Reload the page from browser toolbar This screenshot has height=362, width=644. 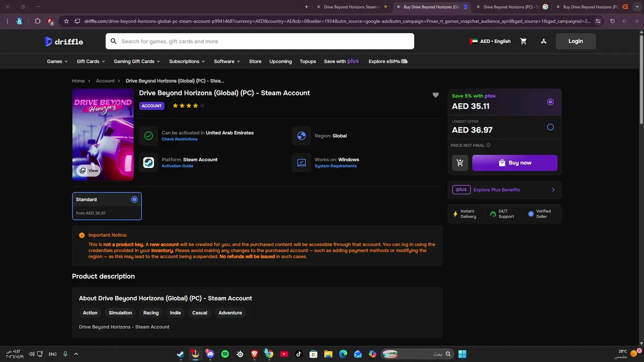click(x=612, y=21)
